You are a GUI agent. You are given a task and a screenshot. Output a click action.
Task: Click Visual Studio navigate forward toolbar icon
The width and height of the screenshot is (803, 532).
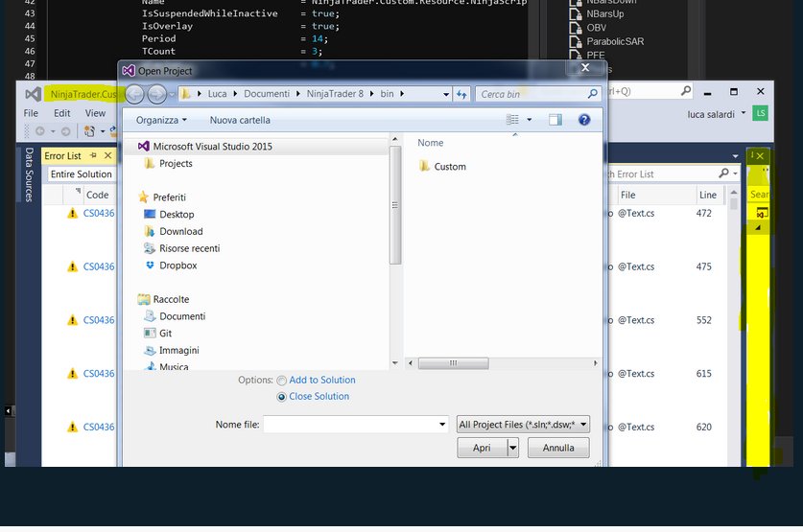pos(65,131)
